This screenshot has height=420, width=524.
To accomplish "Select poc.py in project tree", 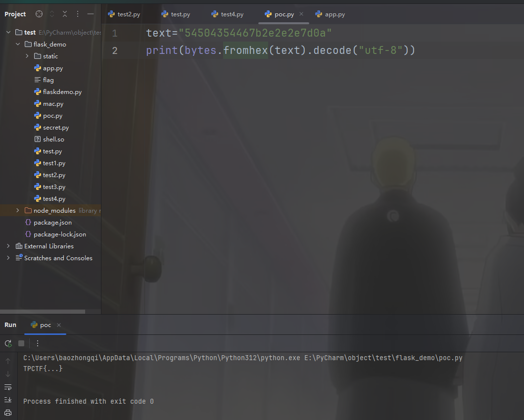I will pos(52,116).
